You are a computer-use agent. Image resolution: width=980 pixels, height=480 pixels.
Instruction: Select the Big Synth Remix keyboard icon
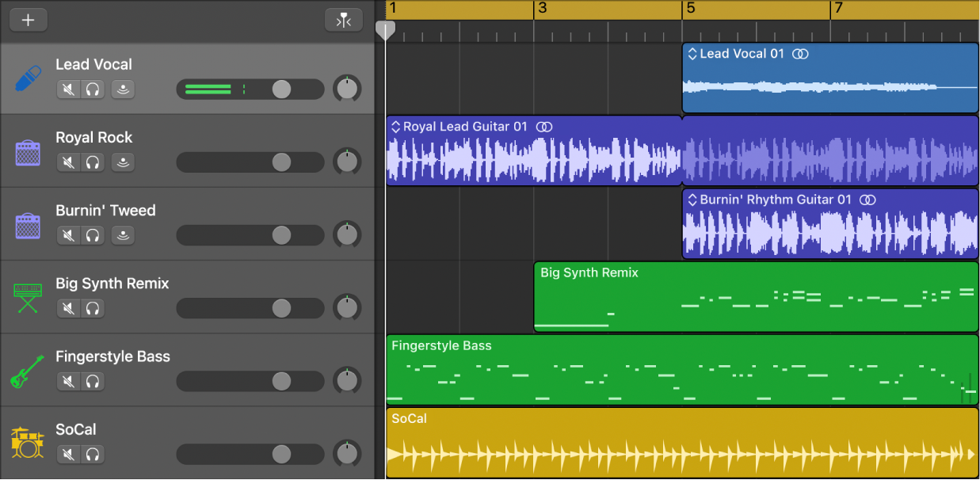tap(28, 299)
